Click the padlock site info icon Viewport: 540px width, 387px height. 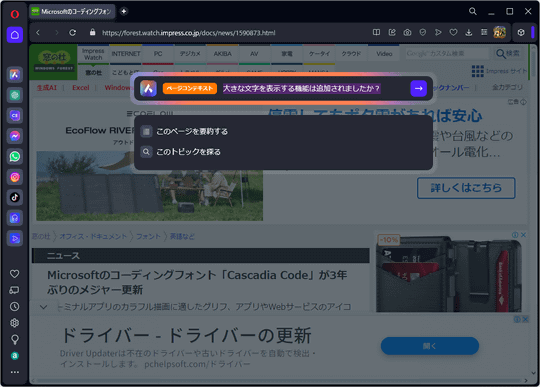point(92,32)
